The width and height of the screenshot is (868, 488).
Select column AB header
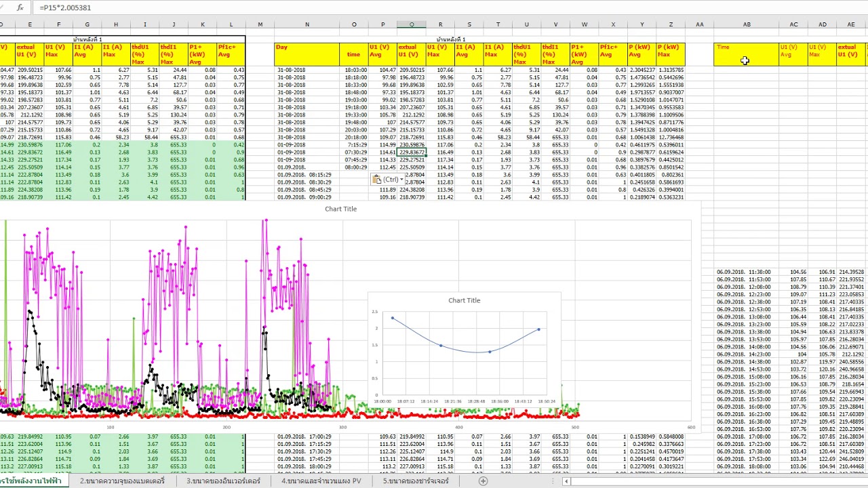pyautogui.click(x=746, y=24)
